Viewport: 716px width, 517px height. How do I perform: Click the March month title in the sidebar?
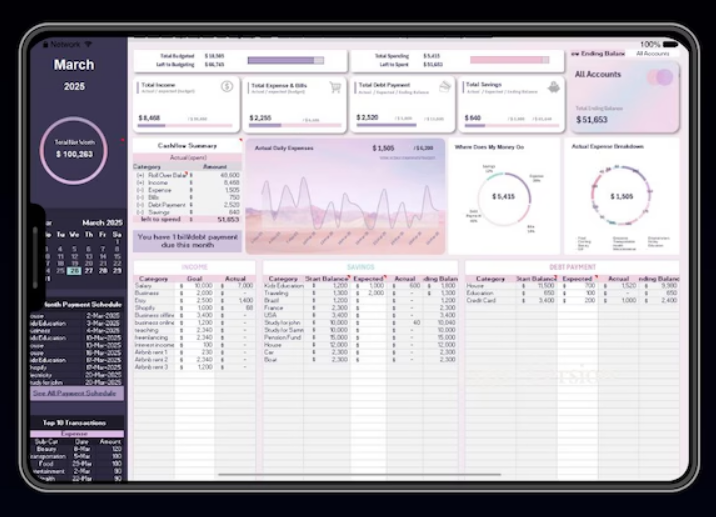point(74,65)
